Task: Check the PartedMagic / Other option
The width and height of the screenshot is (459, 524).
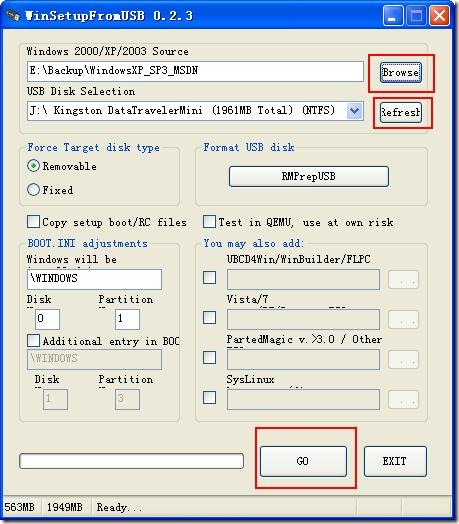Action: point(209,358)
